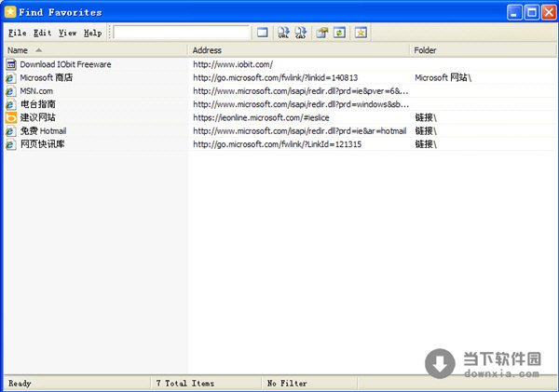The height and width of the screenshot is (392, 559).
Task: Click the address ending pver=6&...
Action: click(301, 91)
